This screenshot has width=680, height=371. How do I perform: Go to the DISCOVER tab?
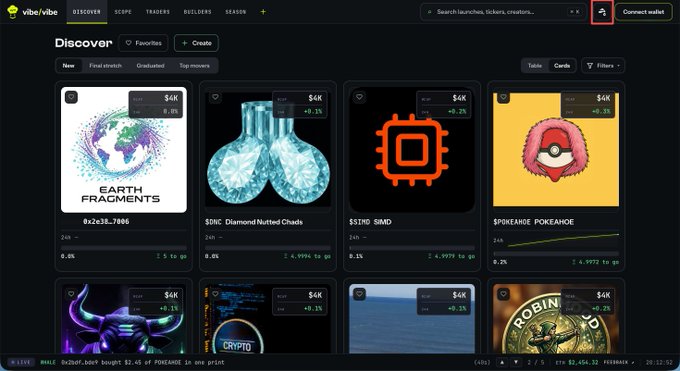(x=87, y=12)
